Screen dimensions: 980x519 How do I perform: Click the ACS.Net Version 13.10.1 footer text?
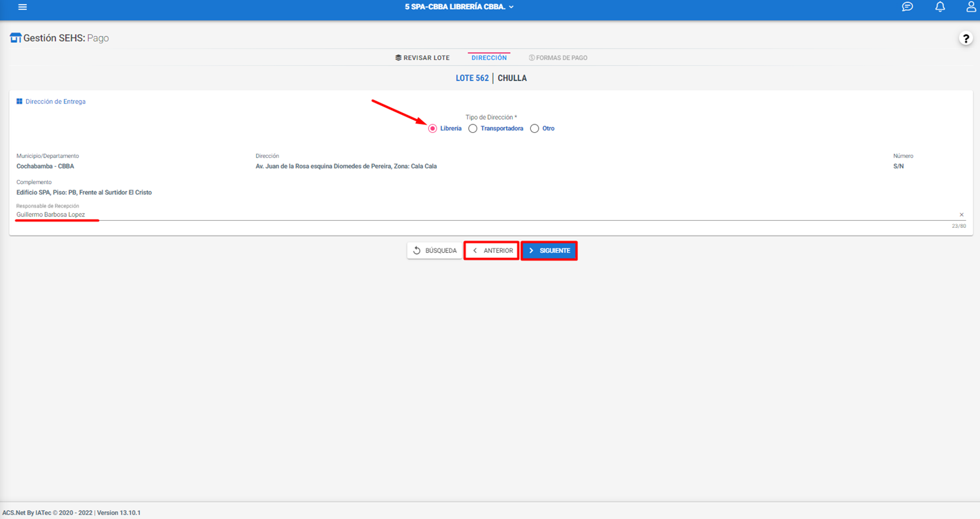click(72, 513)
